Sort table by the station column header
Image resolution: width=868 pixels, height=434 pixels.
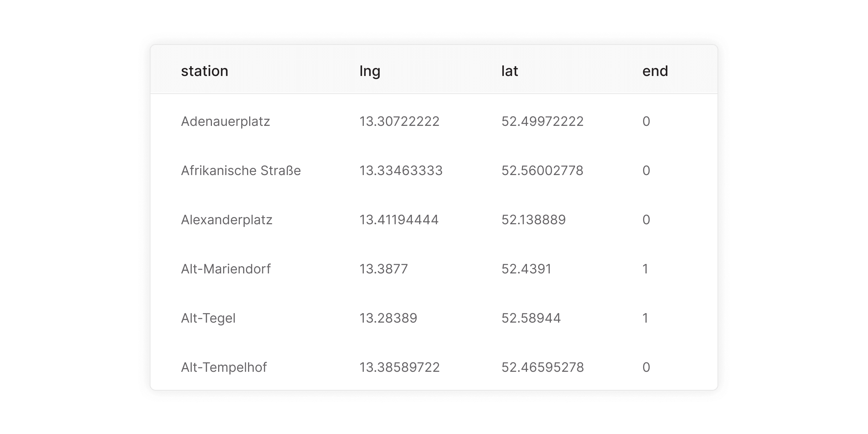pos(204,71)
